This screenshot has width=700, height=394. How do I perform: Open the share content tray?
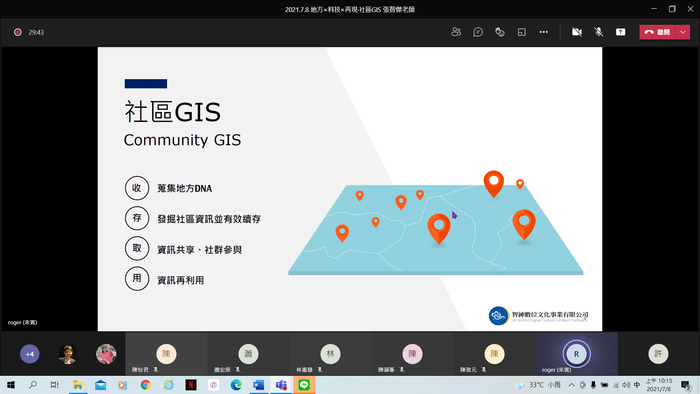click(621, 32)
